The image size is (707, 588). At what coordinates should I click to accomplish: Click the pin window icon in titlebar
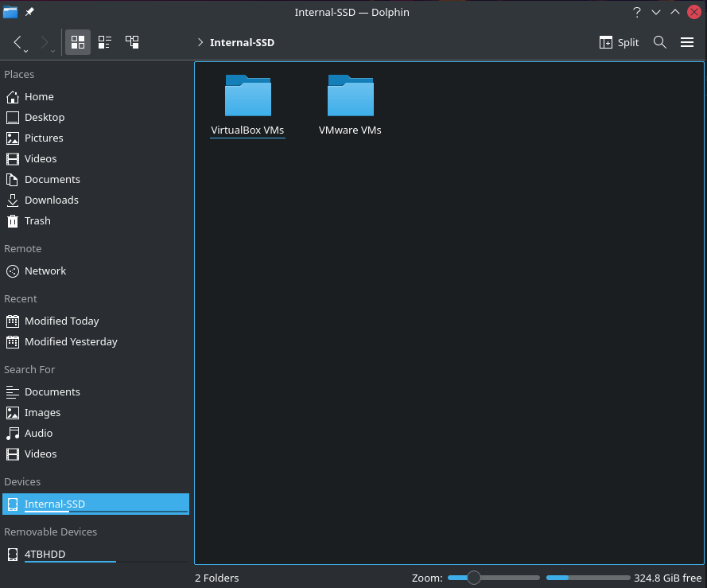click(29, 12)
